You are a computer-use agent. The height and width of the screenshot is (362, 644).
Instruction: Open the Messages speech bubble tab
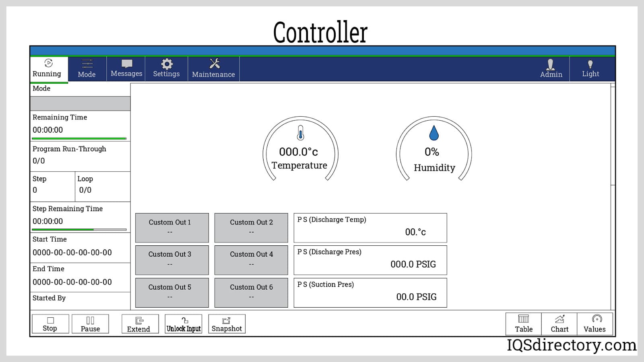(x=126, y=68)
